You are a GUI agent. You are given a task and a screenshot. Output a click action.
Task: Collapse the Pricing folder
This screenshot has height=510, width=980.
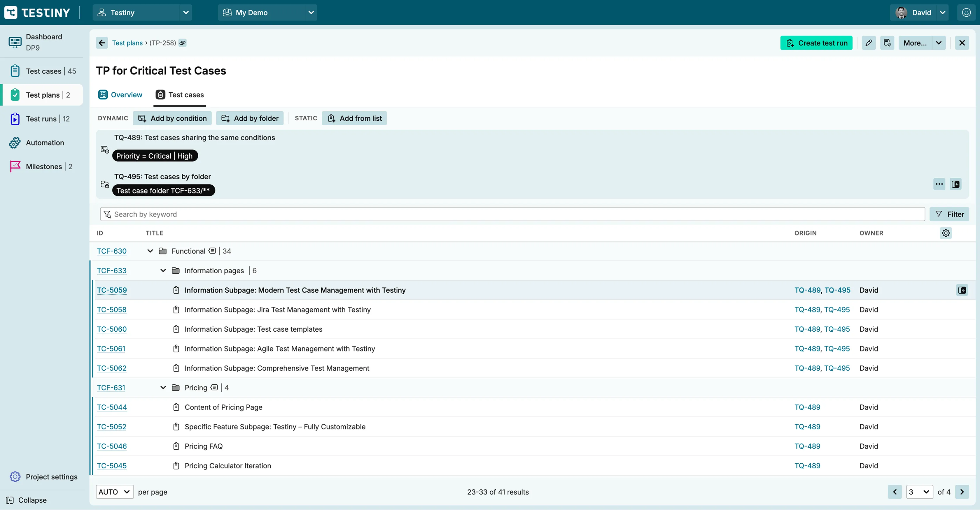pyautogui.click(x=163, y=388)
